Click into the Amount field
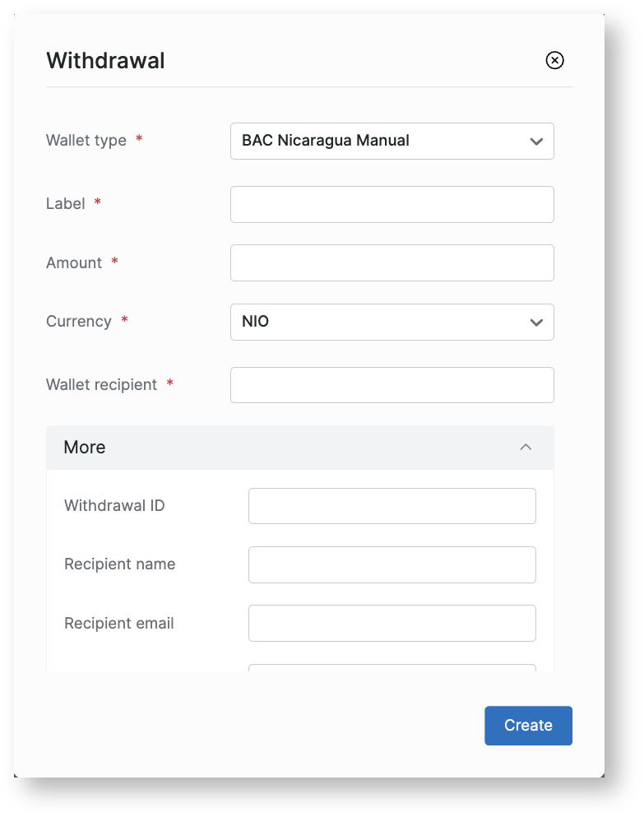 pyautogui.click(x=391, y=262)
